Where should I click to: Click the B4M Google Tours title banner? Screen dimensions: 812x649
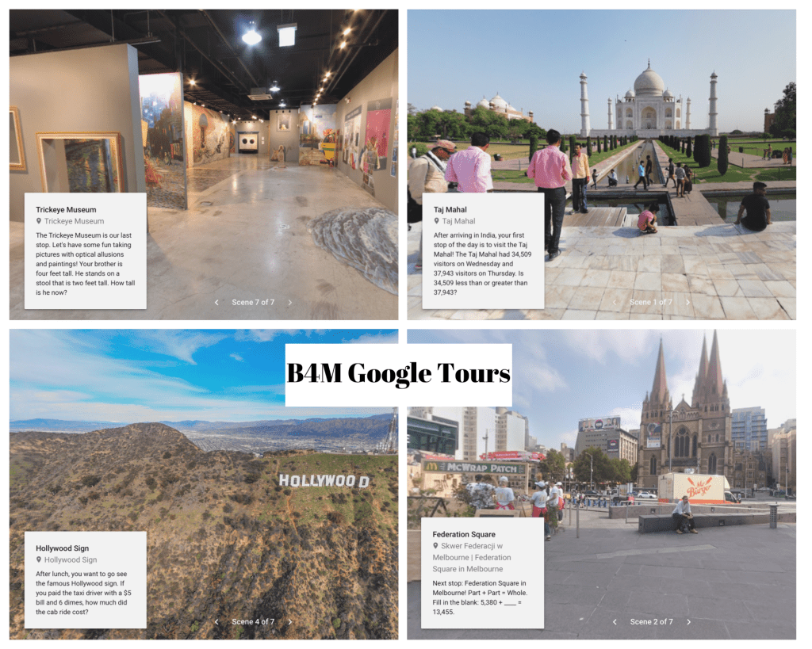398,374
